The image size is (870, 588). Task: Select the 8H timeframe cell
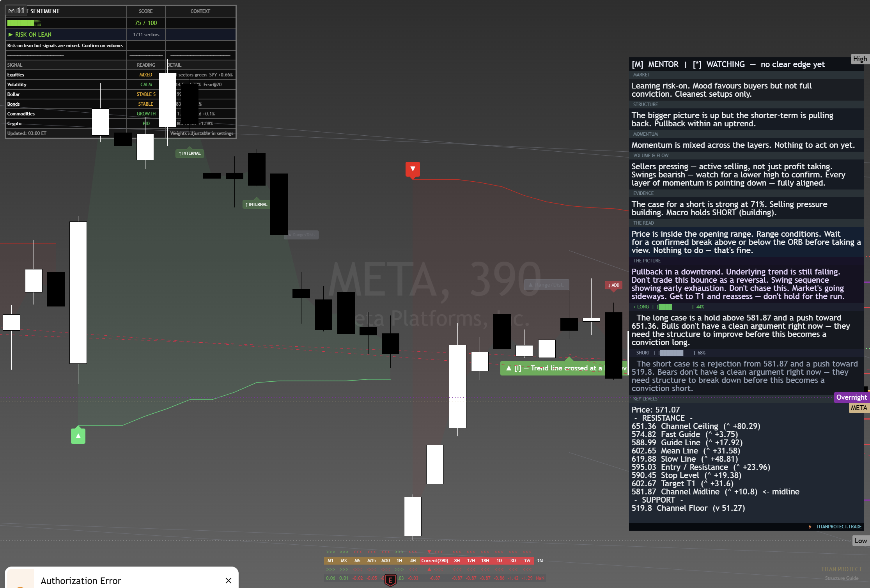(x=457, y=561)
